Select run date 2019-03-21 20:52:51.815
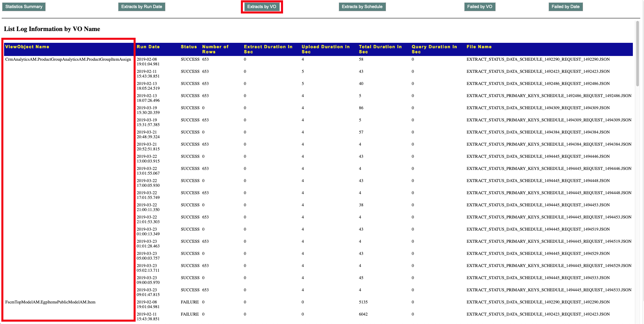This screenshot has height=324, width=644. pos(148,147)
